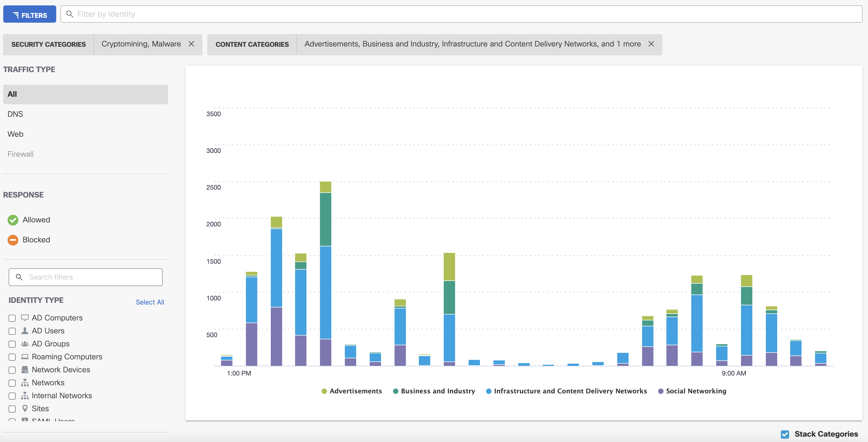The image size is (868, 442).
Task: Click the Roaming Computers label
Action: click(67, 357)
